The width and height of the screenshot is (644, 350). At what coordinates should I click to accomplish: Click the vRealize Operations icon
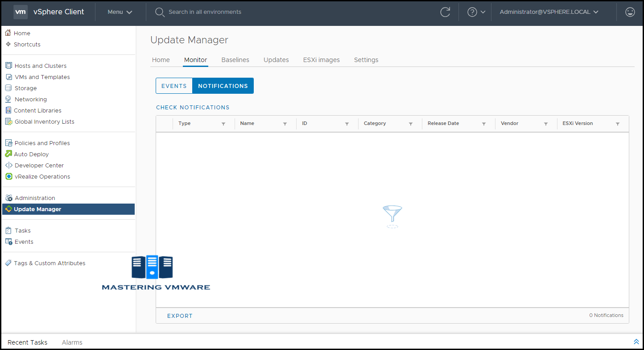pos(8,176)
